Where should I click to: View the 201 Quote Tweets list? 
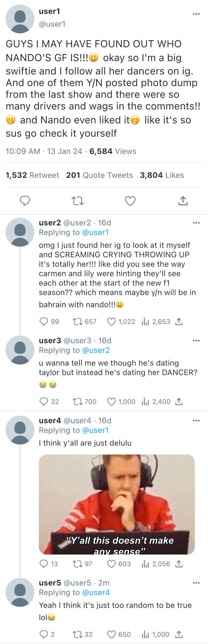[x=99, y=175]
